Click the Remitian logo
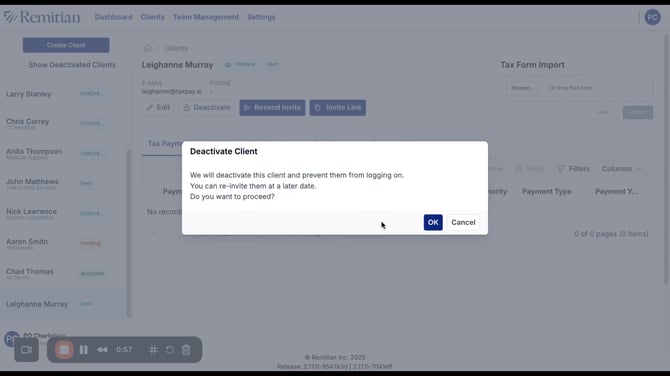Viewport: 670px width, 376px height. (x=42, y=17)
